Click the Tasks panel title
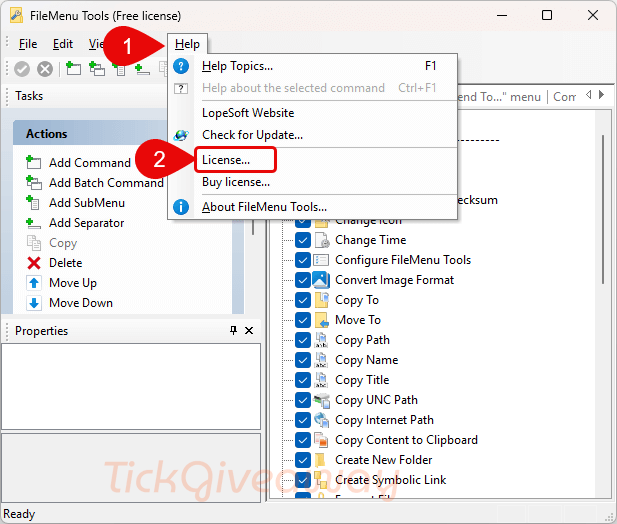 click(x=29, y=96)
